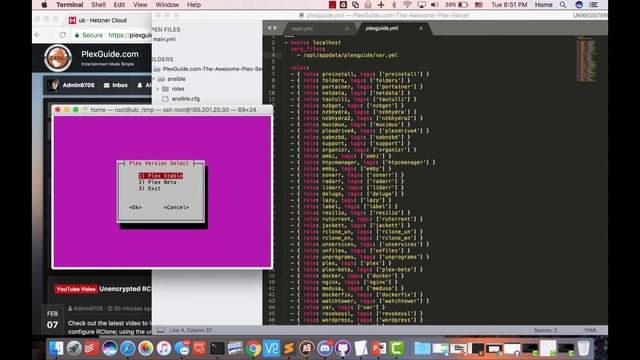Image resolution: width=640 pixels, height=360 pixels.
Task: Open the Spaces indentation setting in status bar
Action: [545, 330]
